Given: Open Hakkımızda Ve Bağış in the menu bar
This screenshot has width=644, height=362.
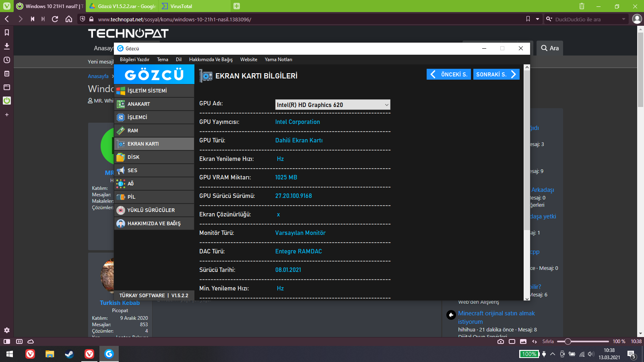Looking at the screenshot, I should tap(211, 60).
